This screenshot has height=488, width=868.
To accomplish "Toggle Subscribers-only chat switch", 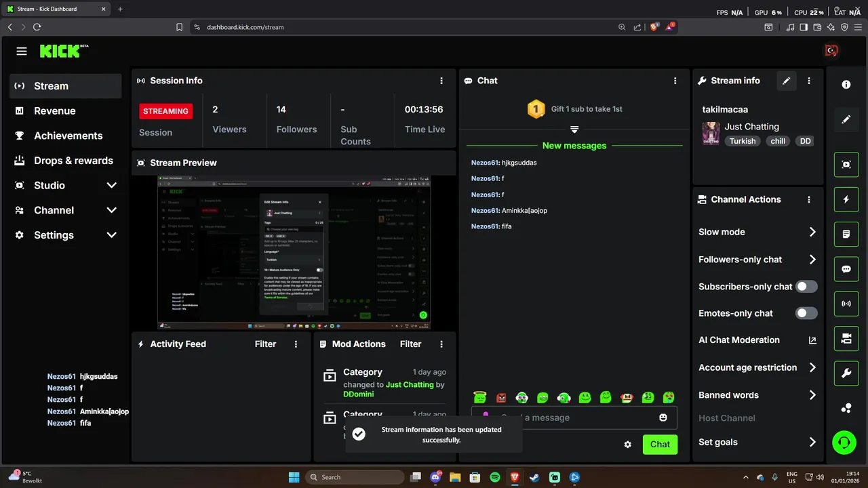I will 806,287.
